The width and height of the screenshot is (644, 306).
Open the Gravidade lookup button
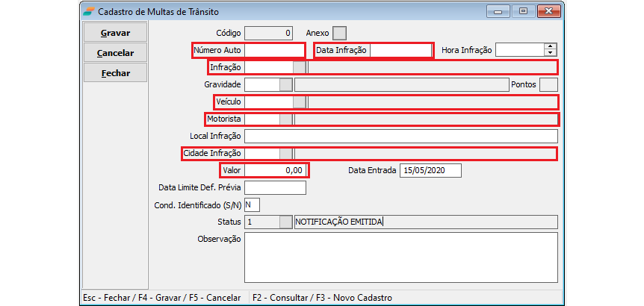[x=286, y=84]
